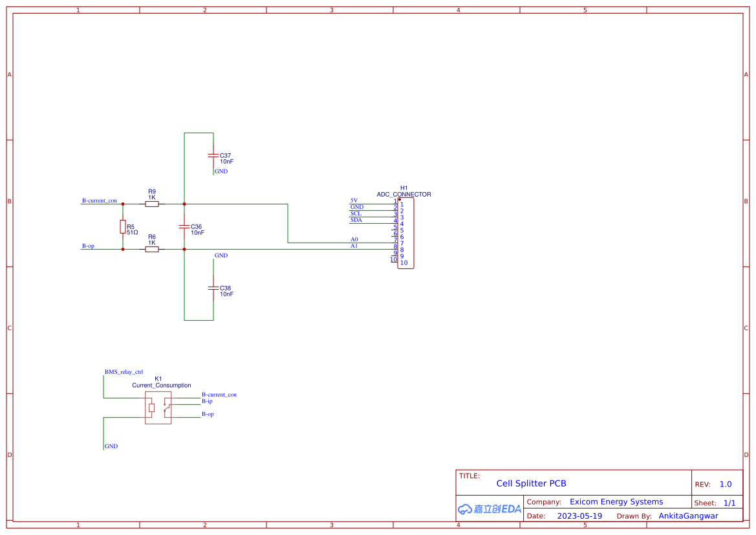The height and width of the screenshot is (535, 756).
Task: Click the AnkitaGangwar drawn-by field
Action: click(x=687, y=516)
